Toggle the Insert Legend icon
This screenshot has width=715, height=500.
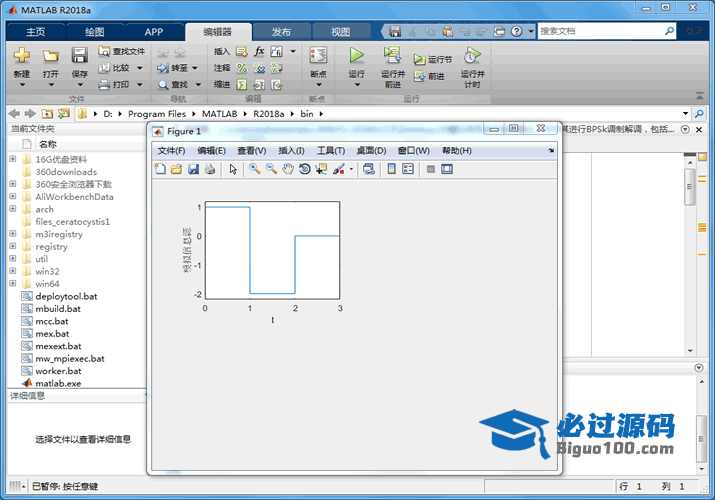pos(408,169)
